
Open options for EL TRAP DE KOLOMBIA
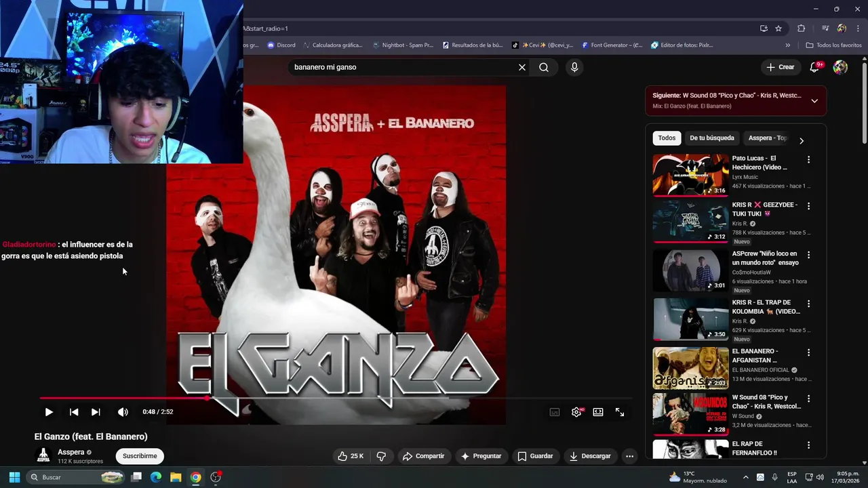pyautogui.click(x=808, y=304)
